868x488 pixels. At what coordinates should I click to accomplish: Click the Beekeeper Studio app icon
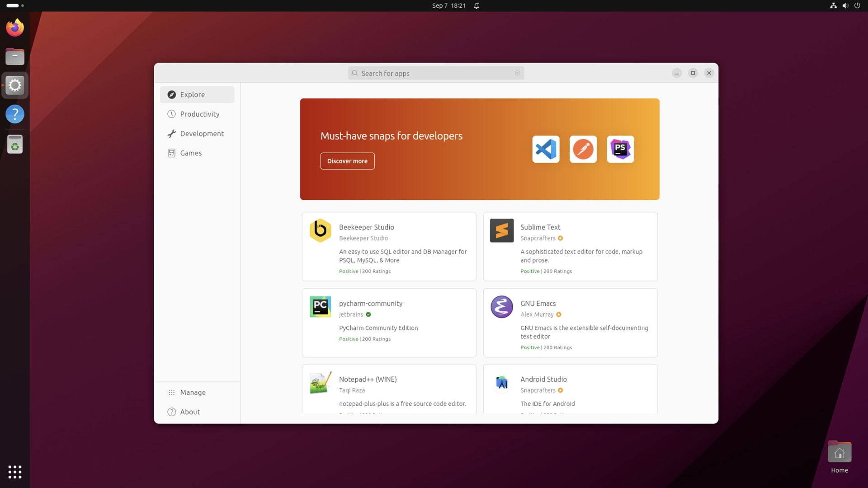pos(320,230)
